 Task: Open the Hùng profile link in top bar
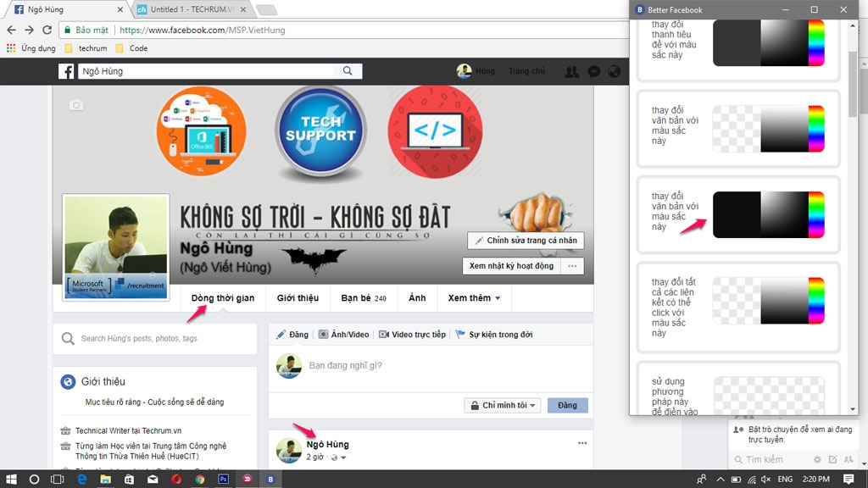tap(476, 71)
